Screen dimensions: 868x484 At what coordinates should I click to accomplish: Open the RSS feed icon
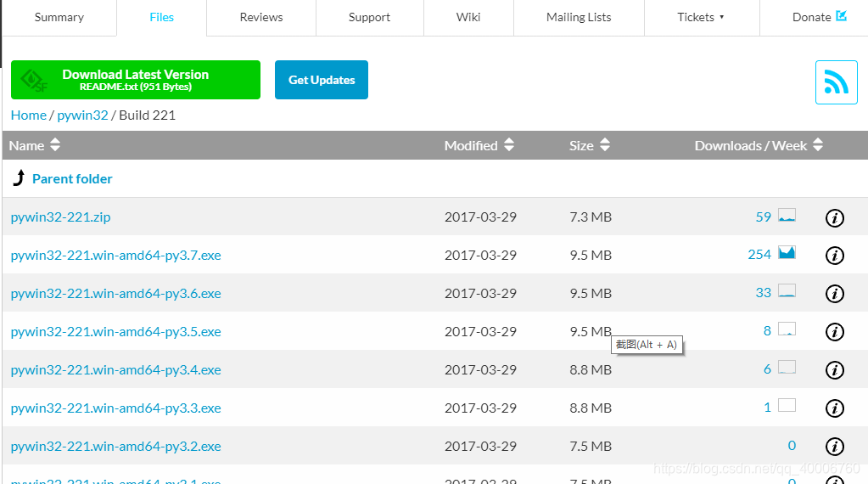click(836, 82)
